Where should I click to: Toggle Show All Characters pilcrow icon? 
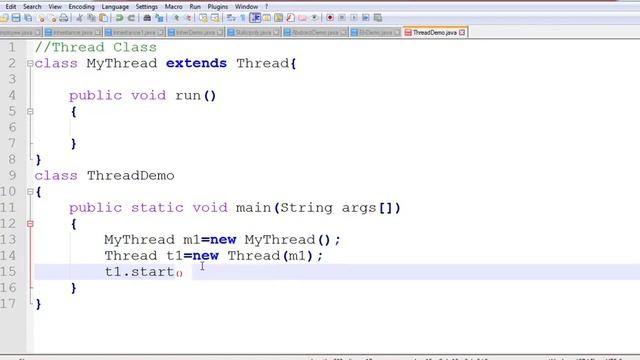point(242,18)
